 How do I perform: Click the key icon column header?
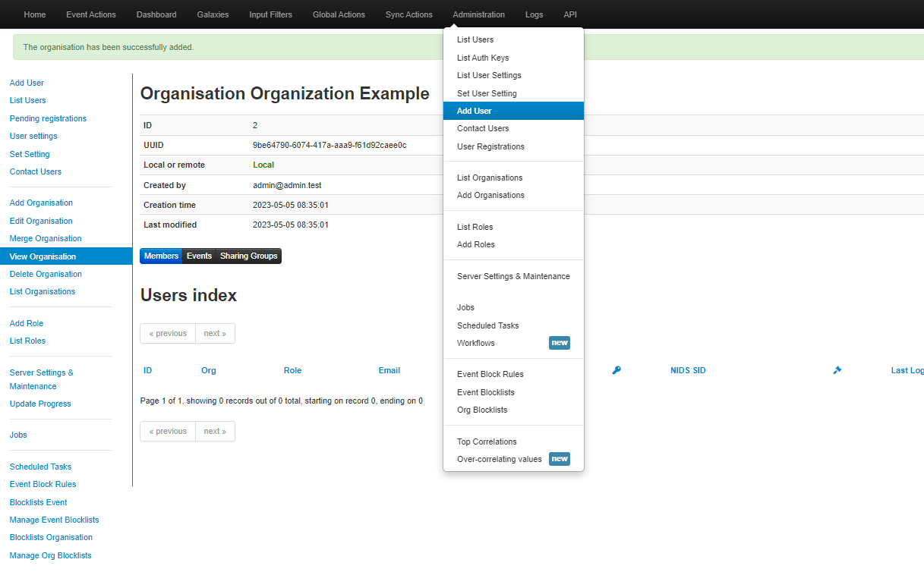point(617,370)
